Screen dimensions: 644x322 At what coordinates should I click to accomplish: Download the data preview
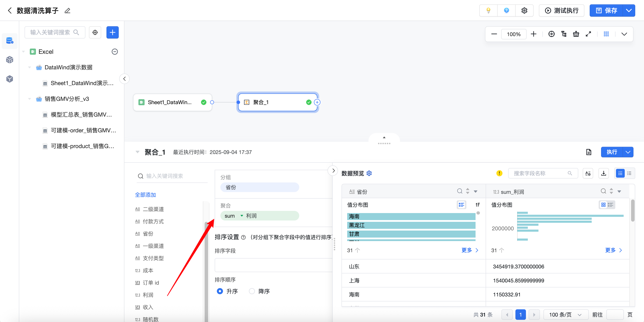coord(603,173)
